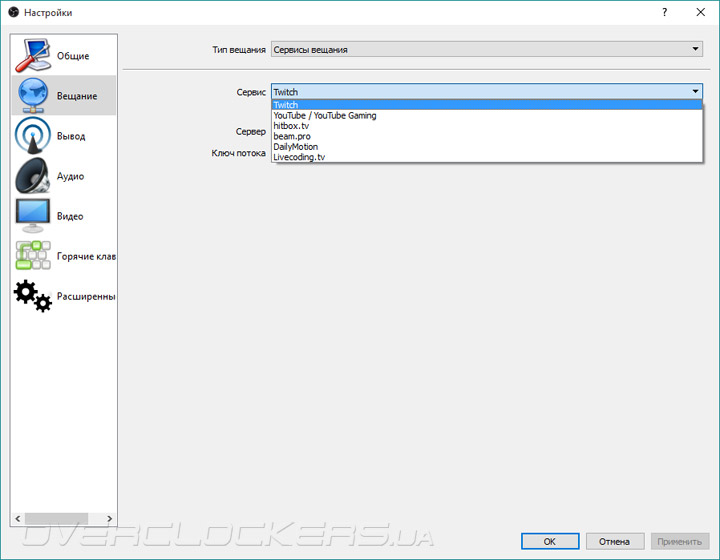Screen dimensions: 720x560
Task: Choose hitbox.tv from the list
Action: pyautogui.click(x=487, y=126)
